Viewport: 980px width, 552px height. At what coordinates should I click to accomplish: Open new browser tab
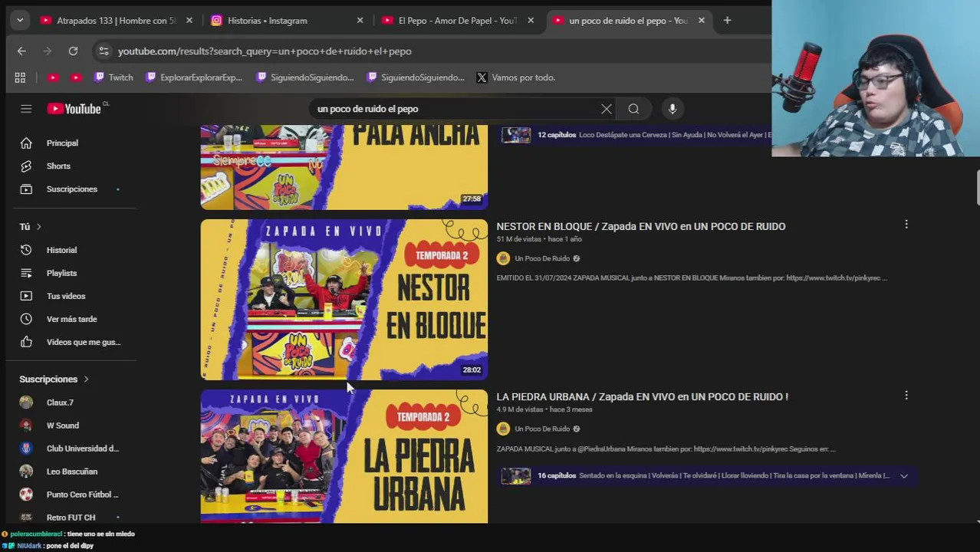coord(727,21)
